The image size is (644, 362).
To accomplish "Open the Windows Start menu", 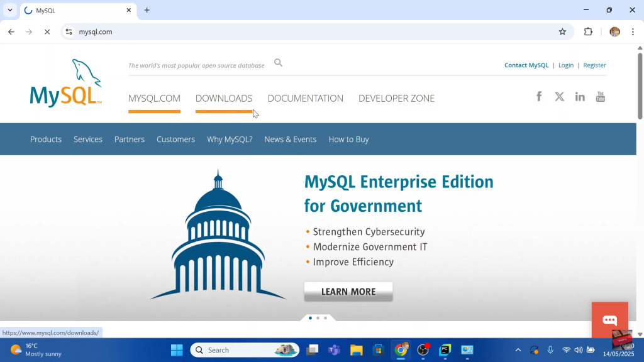I will [177, 350].
